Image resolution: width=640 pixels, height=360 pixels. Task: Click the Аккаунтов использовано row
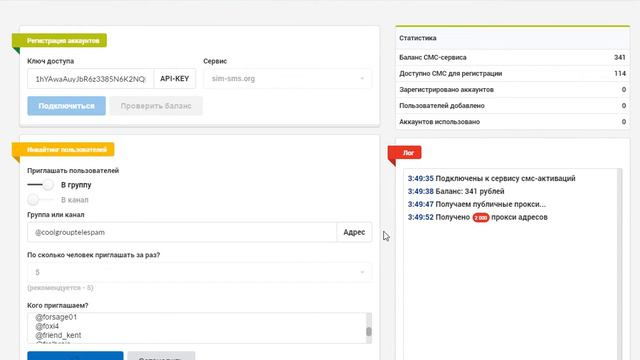pyautogui.click(x=512, y=122)
